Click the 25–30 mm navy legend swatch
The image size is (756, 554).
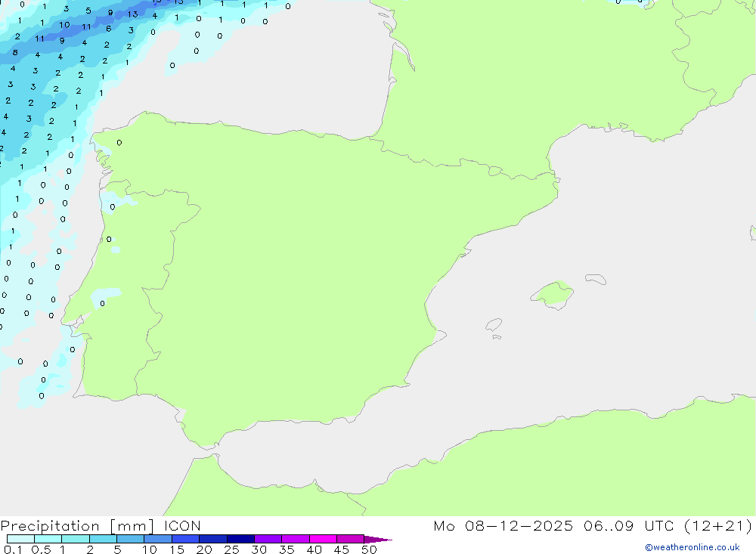coord(240,539)
